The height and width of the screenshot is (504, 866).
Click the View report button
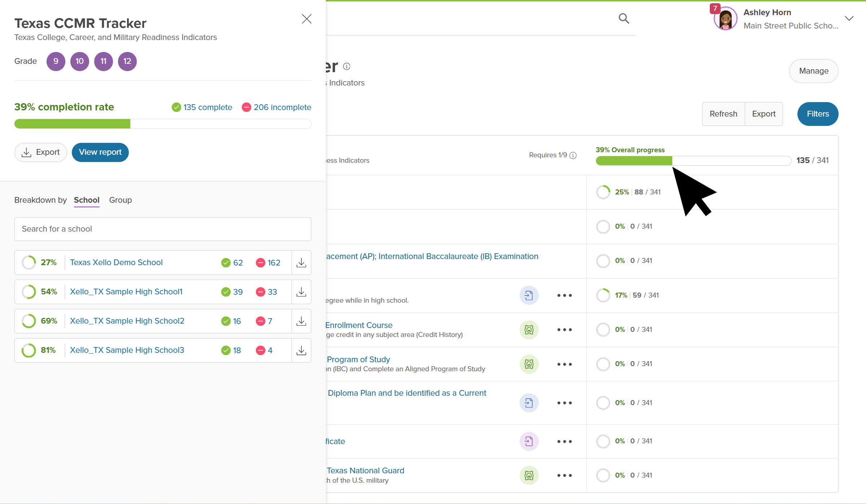(x=100, y=152)
